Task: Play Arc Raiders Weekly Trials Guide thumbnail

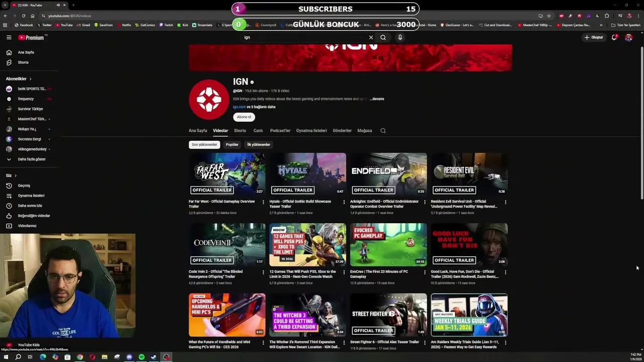Action: point(469,315)
